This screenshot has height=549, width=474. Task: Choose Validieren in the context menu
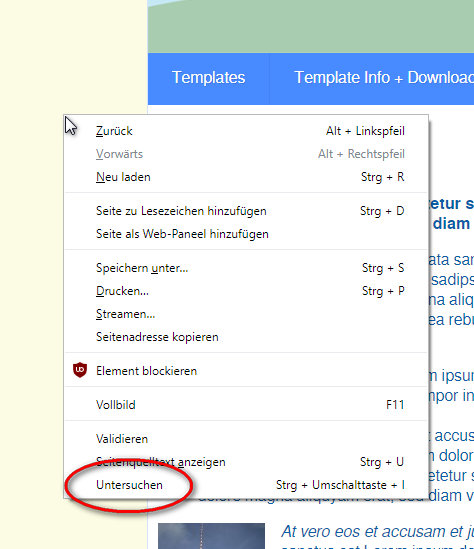click(246, 439)
